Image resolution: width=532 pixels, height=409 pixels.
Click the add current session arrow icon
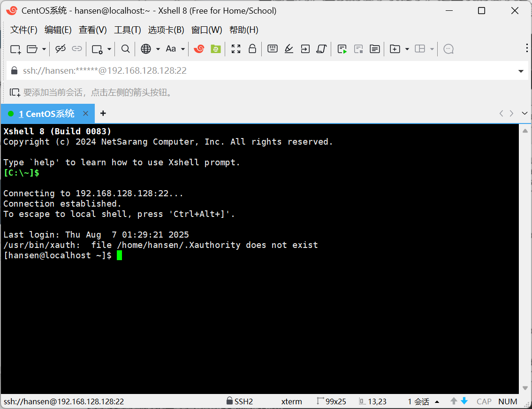[x=15, y=93]
